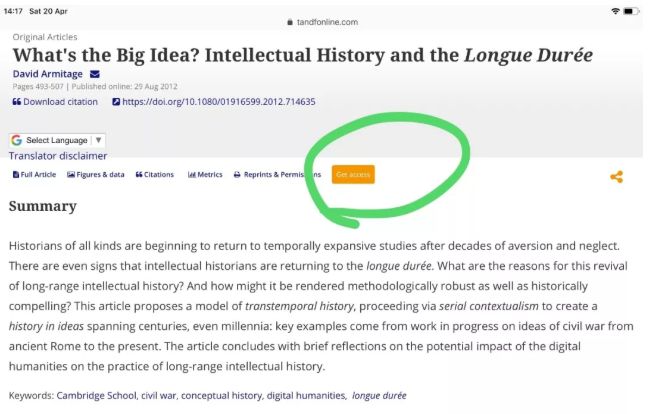This screenshot has width=650, height=414.
Task: Tap the tandfonline.com address bar
Action: point(323,22)
